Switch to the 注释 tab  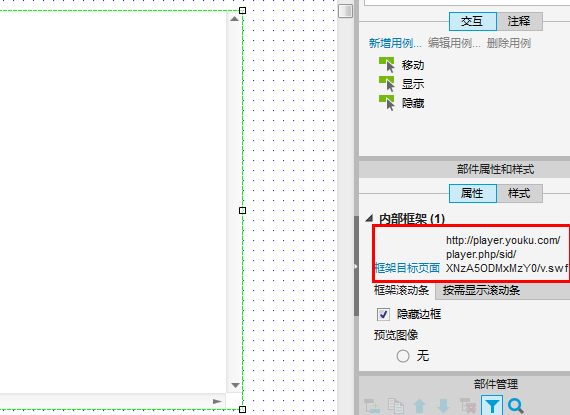click(519, 21)
